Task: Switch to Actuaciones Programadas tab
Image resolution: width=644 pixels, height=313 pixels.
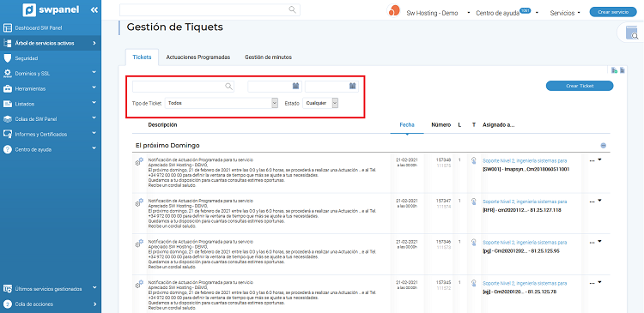Action: point(198,57)
